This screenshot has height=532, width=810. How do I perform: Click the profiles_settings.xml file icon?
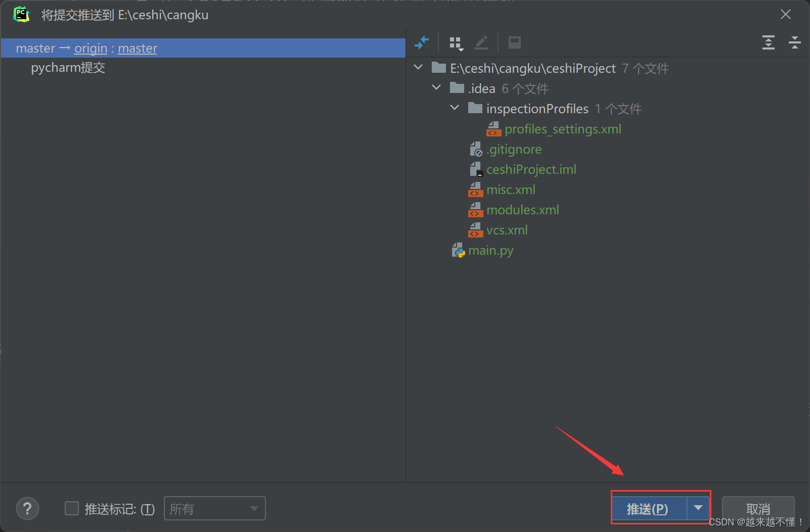point(493,129)
